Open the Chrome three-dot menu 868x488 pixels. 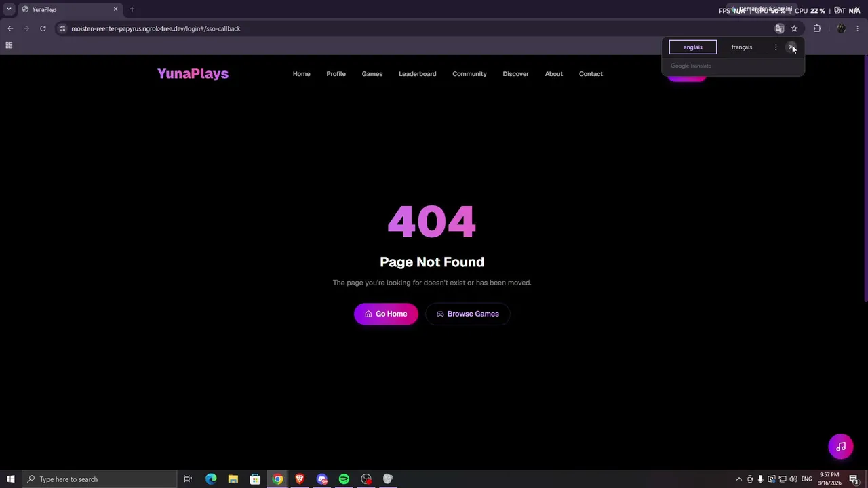point(857,28)
